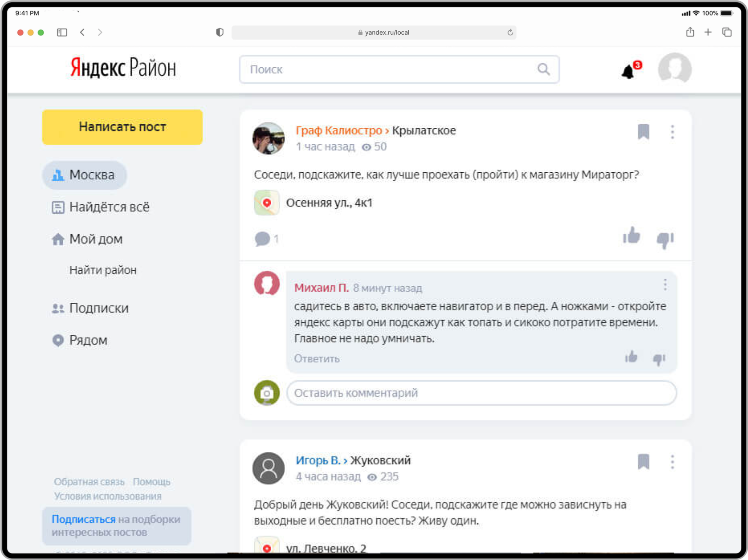Focus the Оставить комментарий field
The width and height of the screenshot is (748, 560).
click(482, 393)
